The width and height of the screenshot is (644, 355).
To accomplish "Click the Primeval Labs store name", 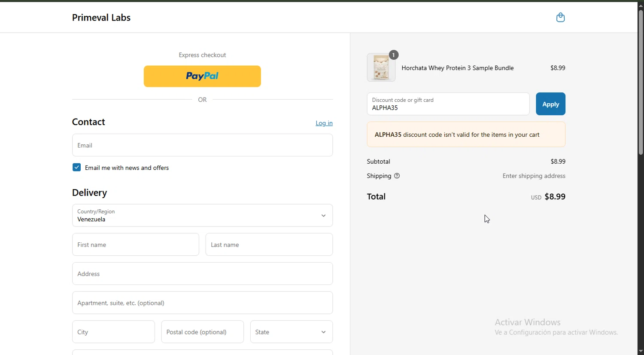I will click(x=101, y=18).
